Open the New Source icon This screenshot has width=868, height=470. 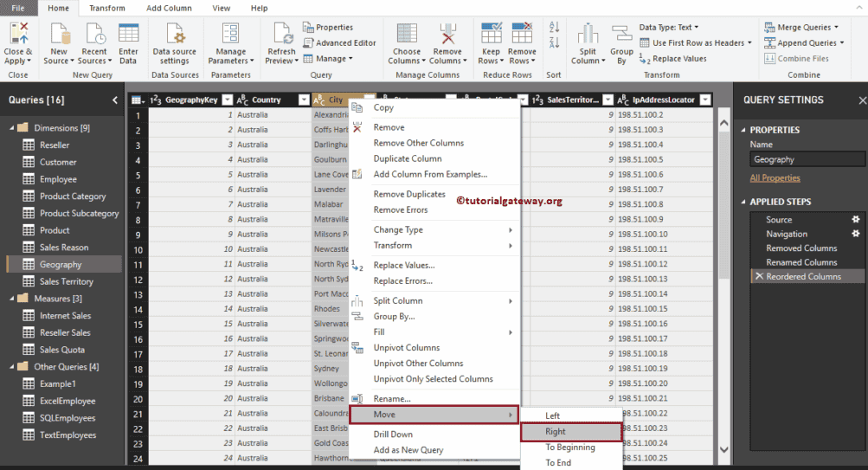[59, 34]
